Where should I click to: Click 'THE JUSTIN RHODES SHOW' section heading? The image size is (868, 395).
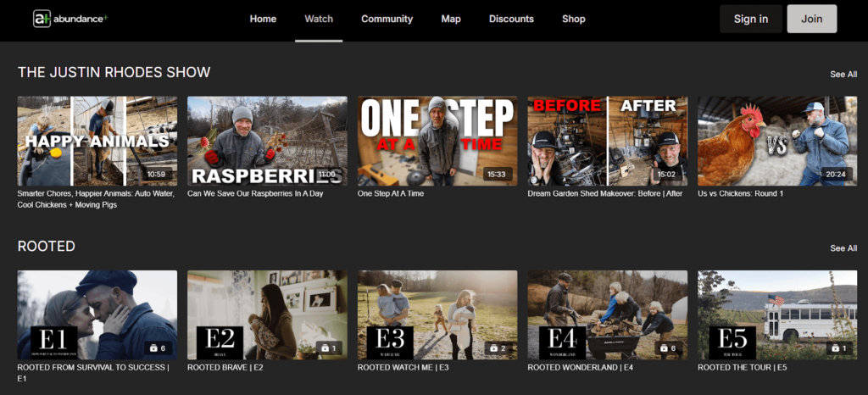(x=114, y=72)
